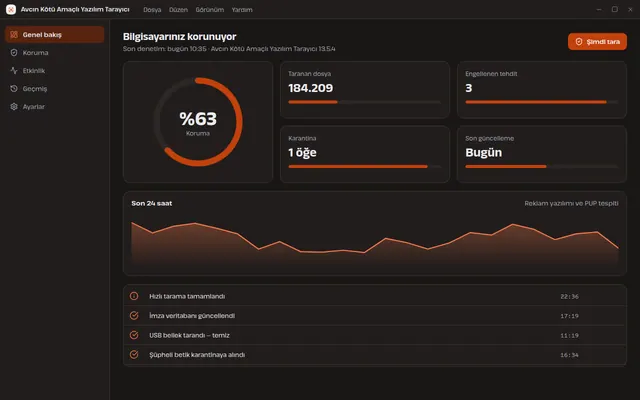The image size is (640, 400).
Task: Click the Son 24 saat heading
Action: 152,203
